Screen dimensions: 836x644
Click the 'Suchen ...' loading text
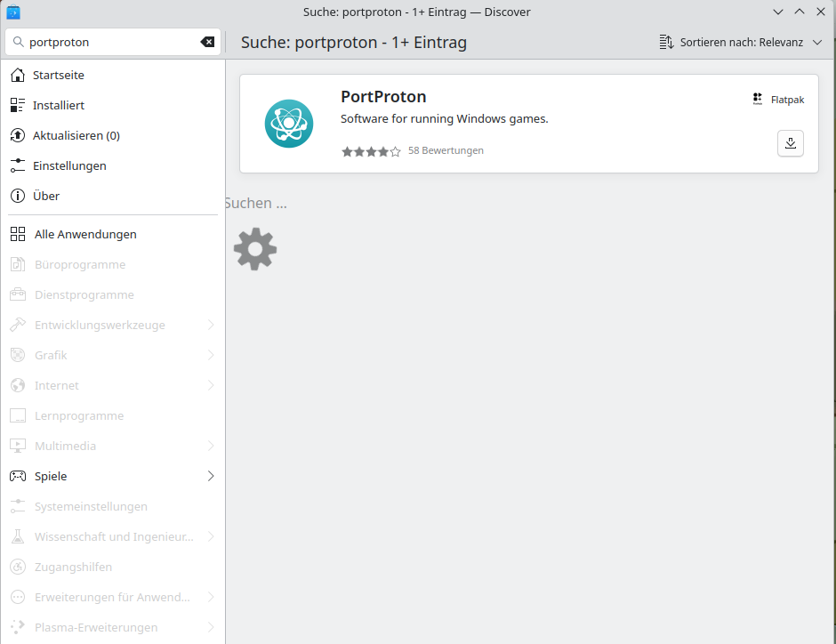click(255, 203)
